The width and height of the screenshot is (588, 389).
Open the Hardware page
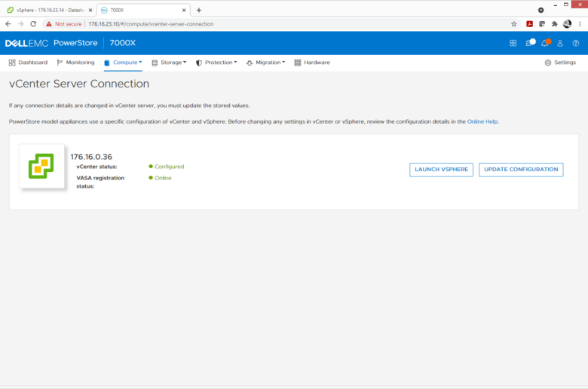coord(312,63)
